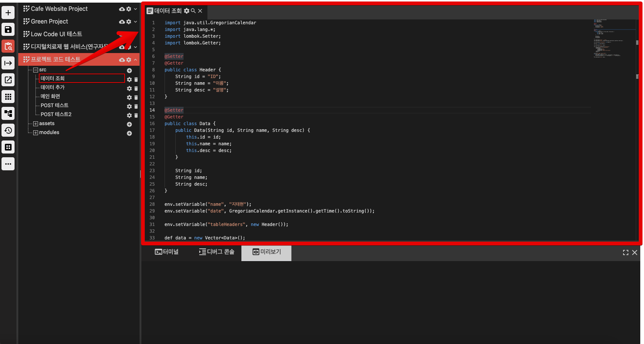Click the apps grid icon in sidebar

click(8, 97)
